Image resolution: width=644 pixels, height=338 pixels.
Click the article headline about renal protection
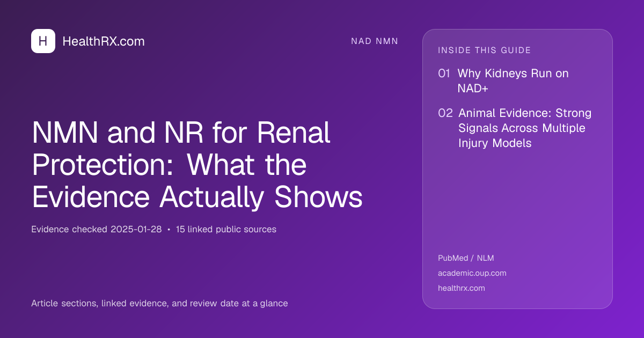coord(197,165)
